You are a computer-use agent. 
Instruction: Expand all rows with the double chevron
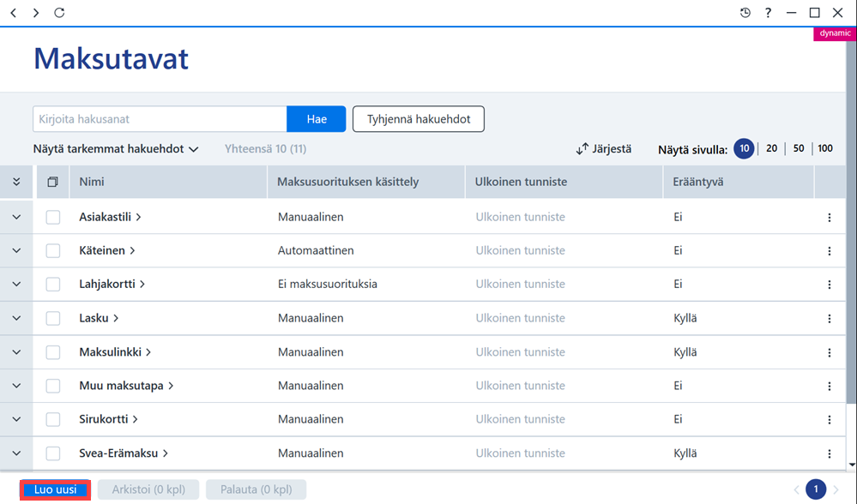click(x=16, y=182)
